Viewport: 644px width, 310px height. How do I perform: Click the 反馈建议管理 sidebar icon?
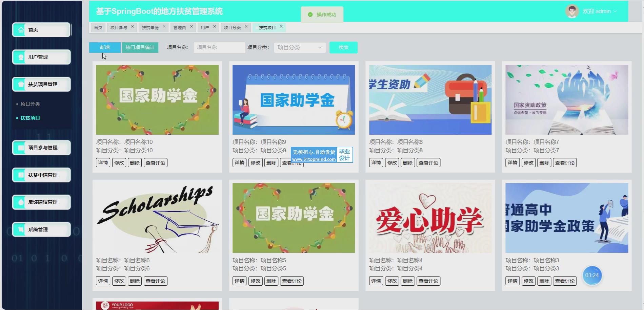click(21, 202)
